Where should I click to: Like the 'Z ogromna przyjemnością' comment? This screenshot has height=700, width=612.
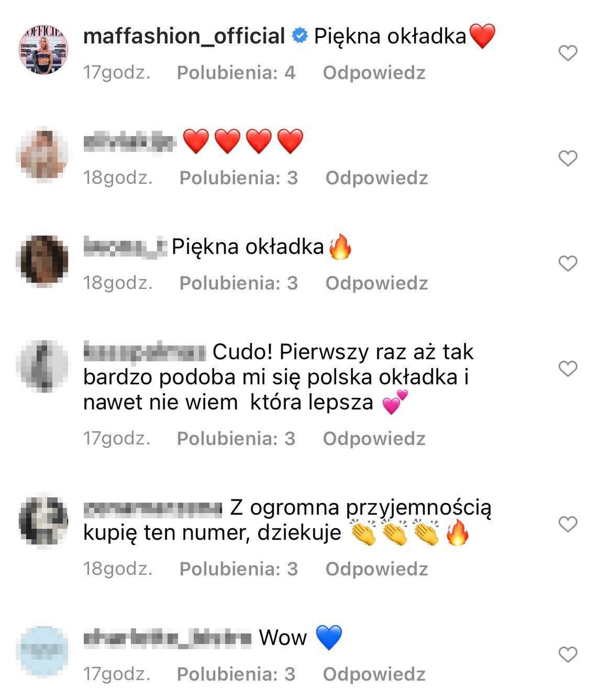click(x=568, y=524)
